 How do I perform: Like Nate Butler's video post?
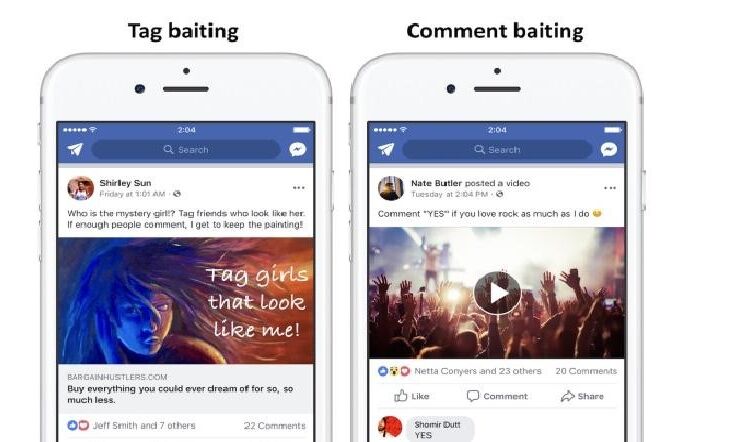coord(412,396)
